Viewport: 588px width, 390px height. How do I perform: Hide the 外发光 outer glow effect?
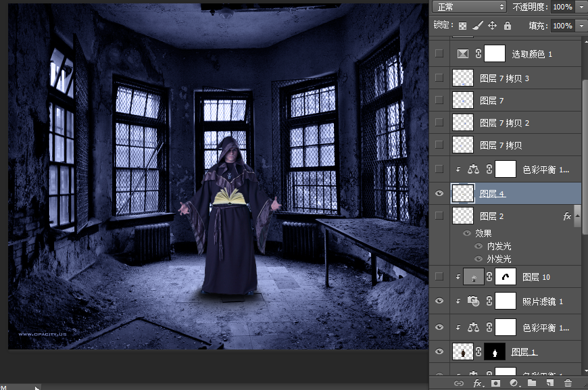[x=479, y=259]
